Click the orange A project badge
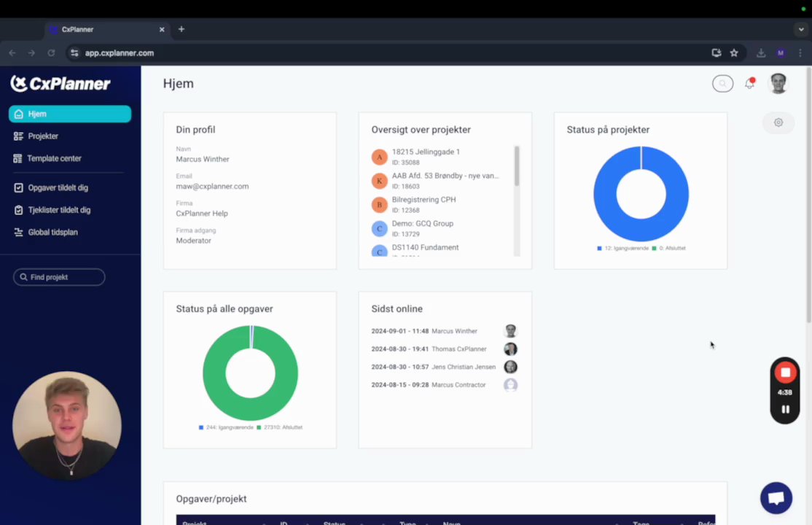This screenshot has width=812, height=525. 380,157
